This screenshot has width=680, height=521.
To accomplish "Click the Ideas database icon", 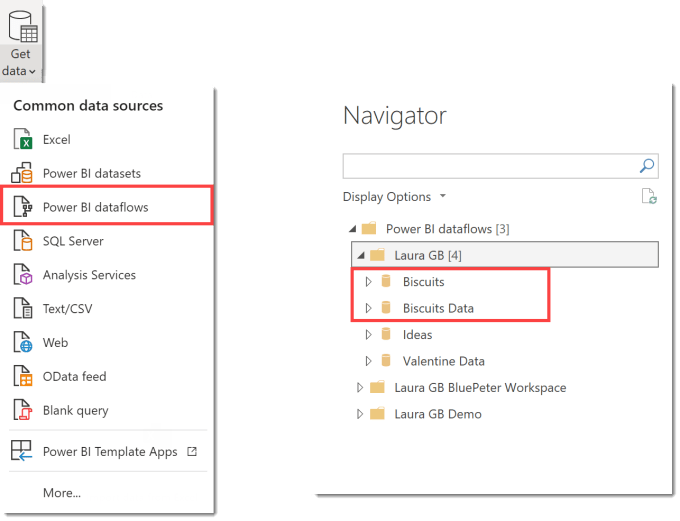I will [386, 334].
